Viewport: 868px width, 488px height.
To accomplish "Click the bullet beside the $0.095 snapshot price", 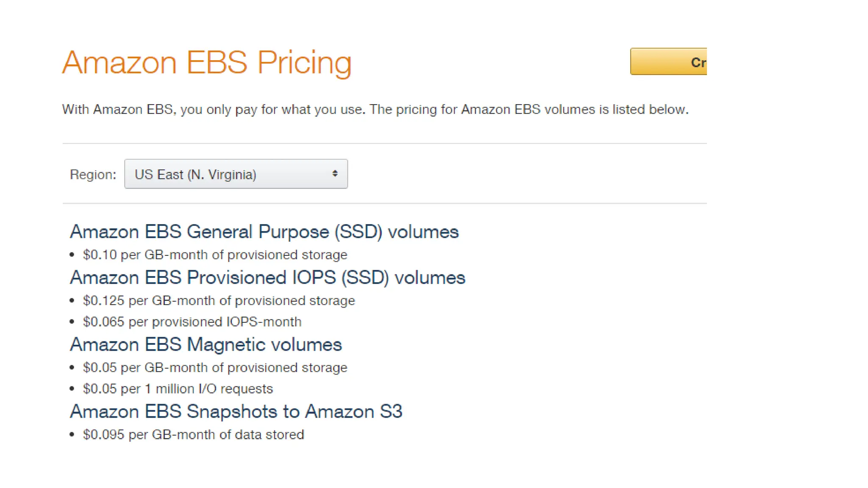I will (72, 435).
